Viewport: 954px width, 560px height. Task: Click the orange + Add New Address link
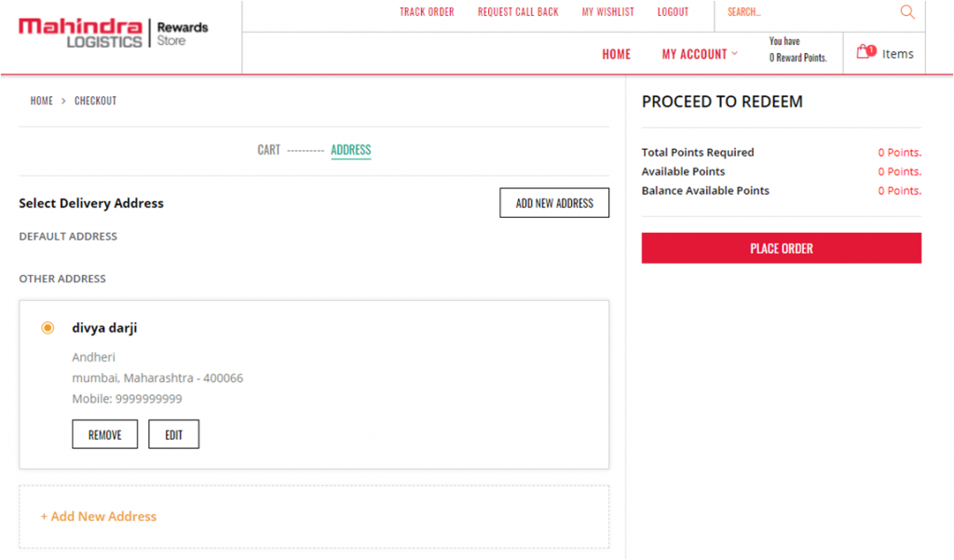(99, 516)
